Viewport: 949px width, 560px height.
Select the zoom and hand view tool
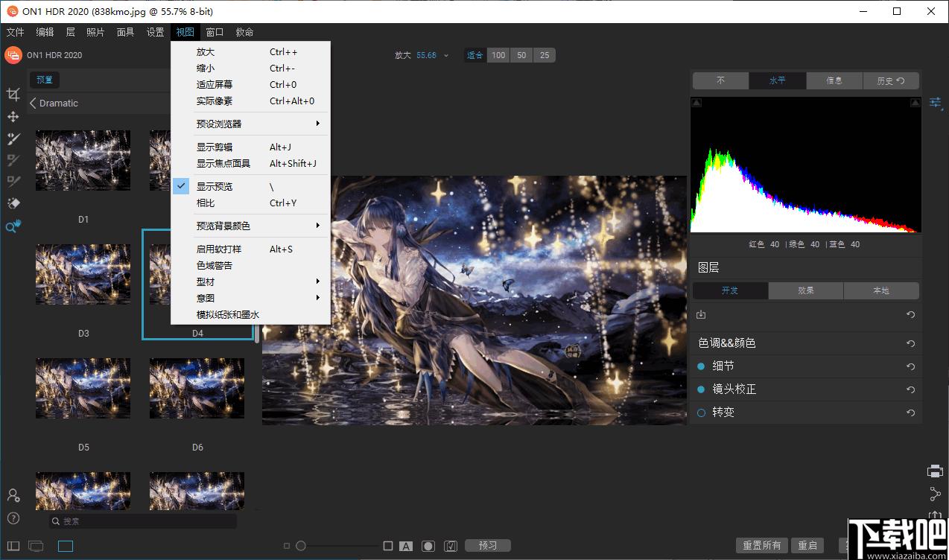tap(13, 226)
